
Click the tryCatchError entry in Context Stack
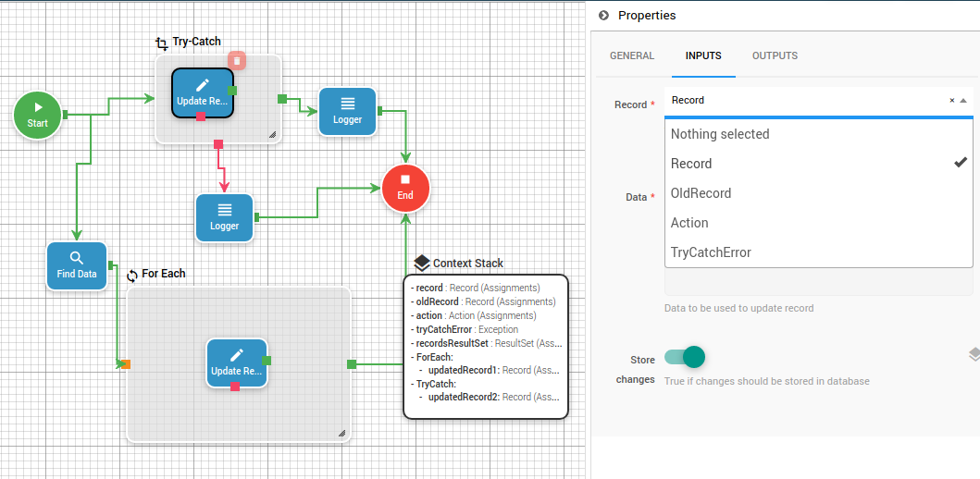[465, 329]
